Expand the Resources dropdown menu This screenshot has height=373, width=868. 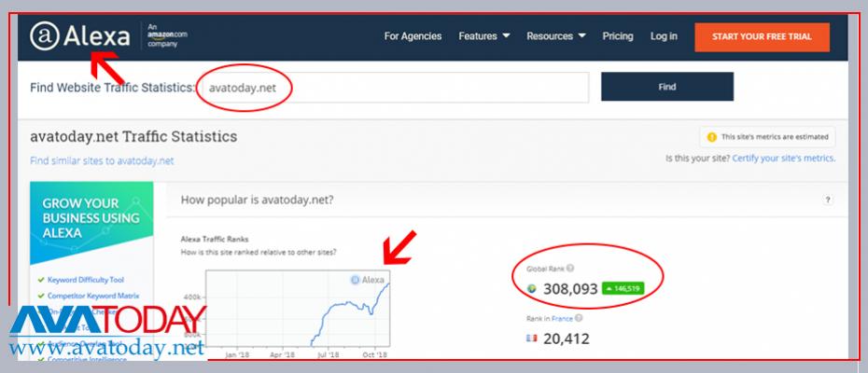pyautogui.click(x=556, y=36)
